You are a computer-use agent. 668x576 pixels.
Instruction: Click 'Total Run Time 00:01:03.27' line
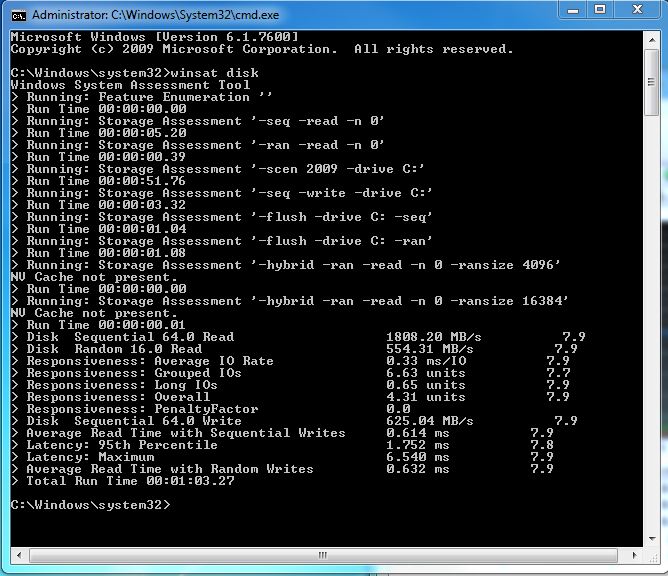[x=130, y=481]
